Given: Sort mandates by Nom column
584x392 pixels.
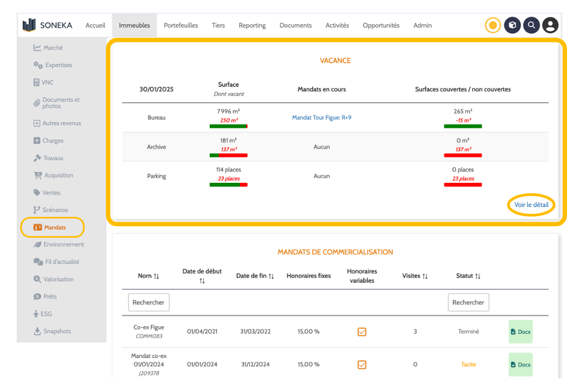Looking at the screenshot, I should [x=148, y=276].
